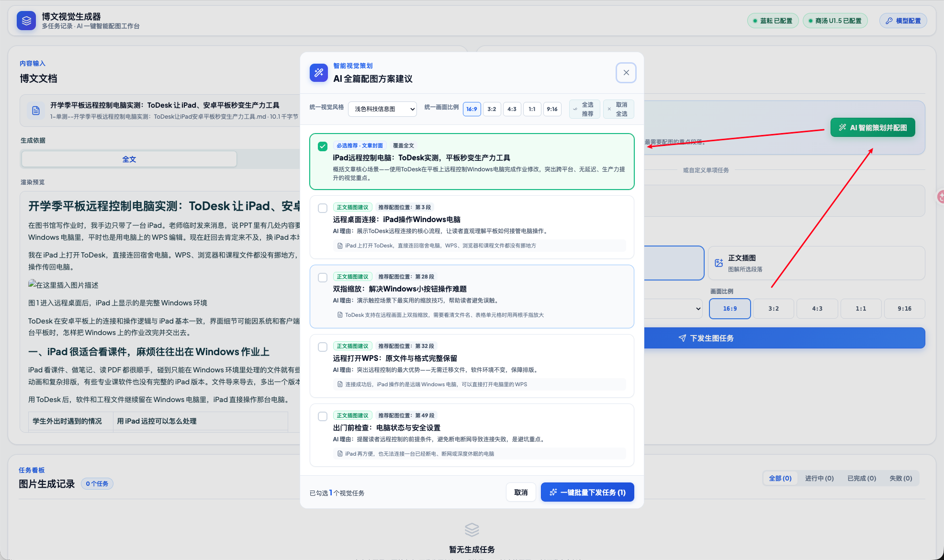
Task: Click the title '远程打开WPS：原文件与格式完整保留'
Action: point(395,358)
